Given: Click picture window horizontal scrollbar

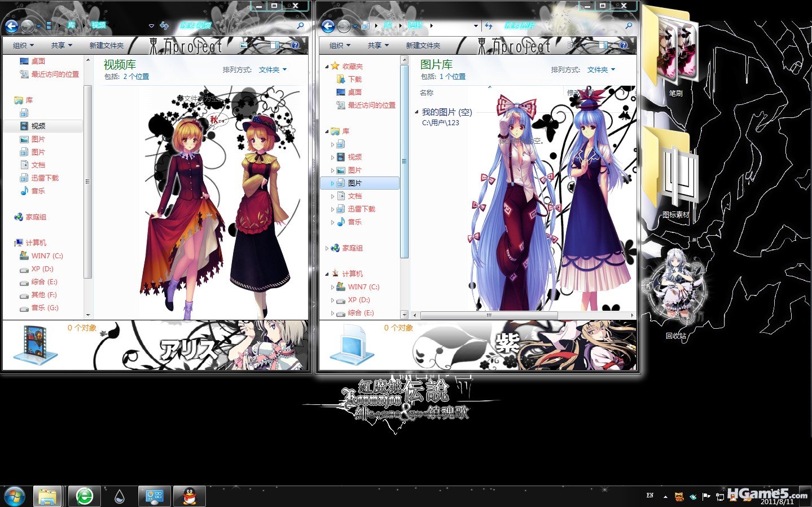Looking at the screenshot, I should coord(489,315).
